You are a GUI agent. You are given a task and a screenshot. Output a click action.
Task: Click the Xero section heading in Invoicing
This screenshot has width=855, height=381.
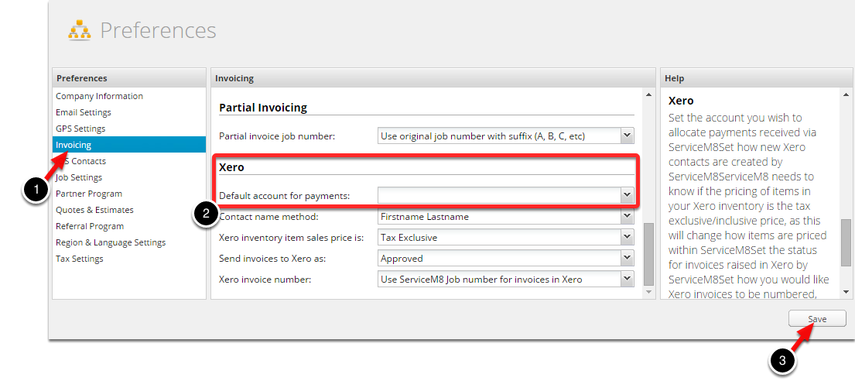pyautogui.click(x=231, y=167)
